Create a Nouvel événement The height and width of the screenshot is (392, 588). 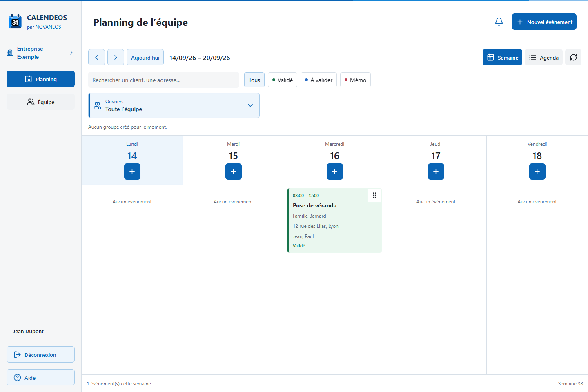[x=544, y=22]
